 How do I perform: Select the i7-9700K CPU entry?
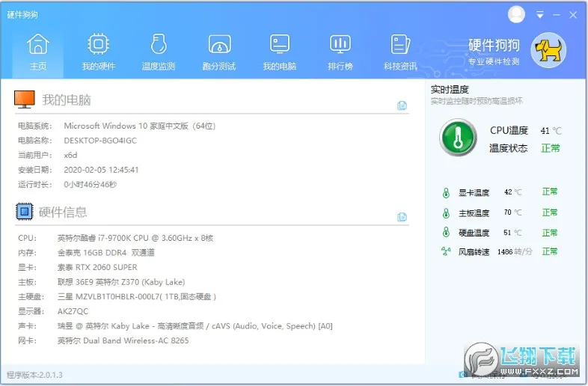point(135,238)
